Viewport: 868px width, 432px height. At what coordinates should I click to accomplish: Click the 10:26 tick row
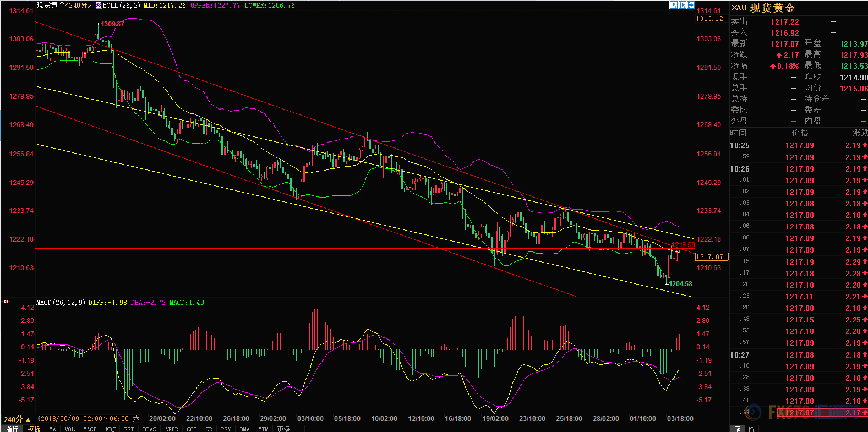pos(799,169)
